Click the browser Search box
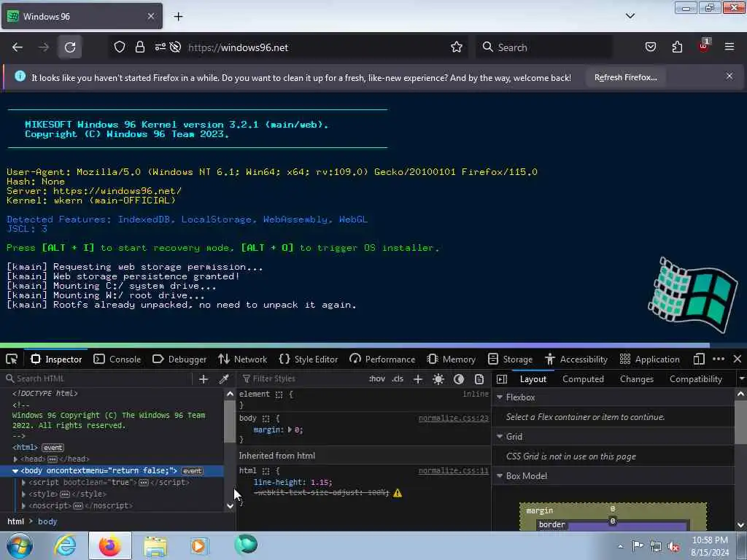Viewport: 747px width, 560px height. (543, 47)
